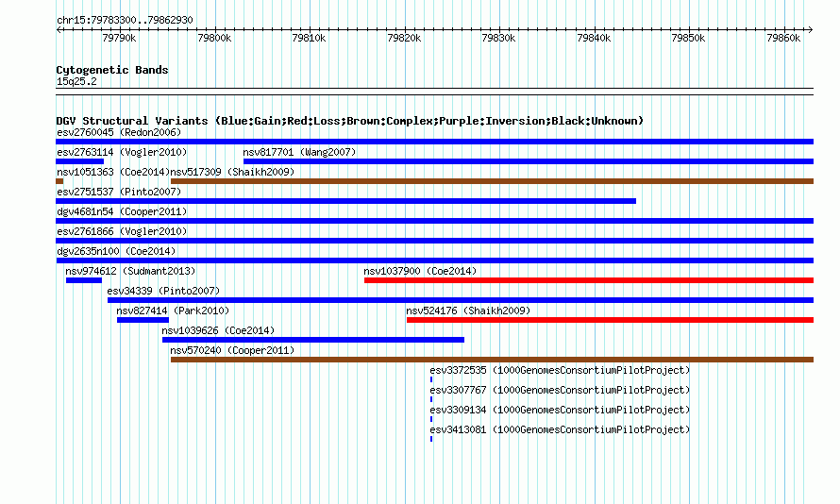The height and width of the screenshot is (504, 840).
Task: Click the small brown nsv1051363 bar
Action: (59, 181)
